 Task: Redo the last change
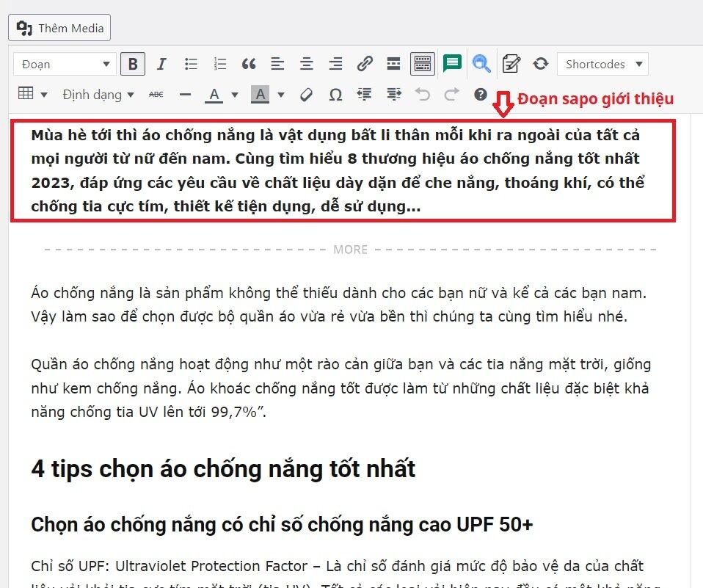pyautogui.click(x=452, y=94)
